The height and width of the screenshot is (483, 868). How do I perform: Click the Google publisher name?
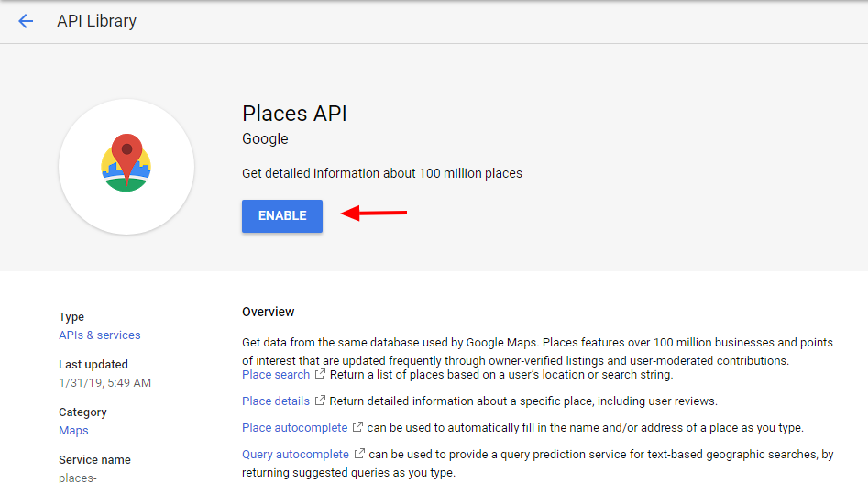tap(265, 139)
